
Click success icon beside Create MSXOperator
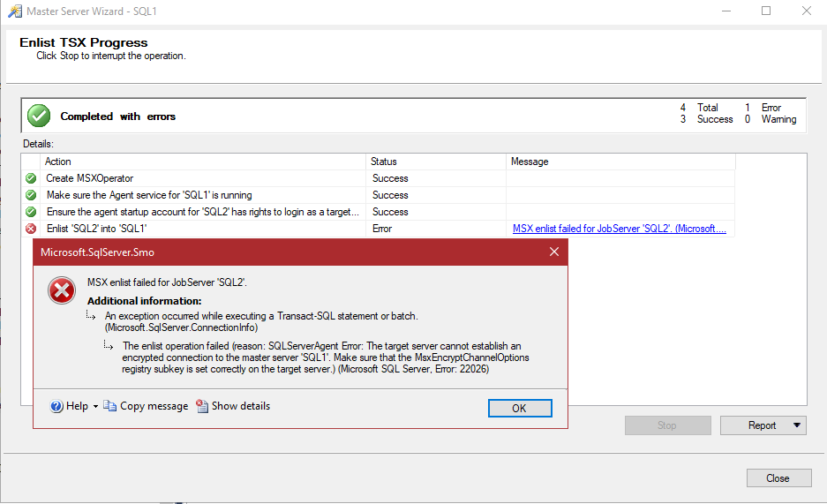(31, 178)
